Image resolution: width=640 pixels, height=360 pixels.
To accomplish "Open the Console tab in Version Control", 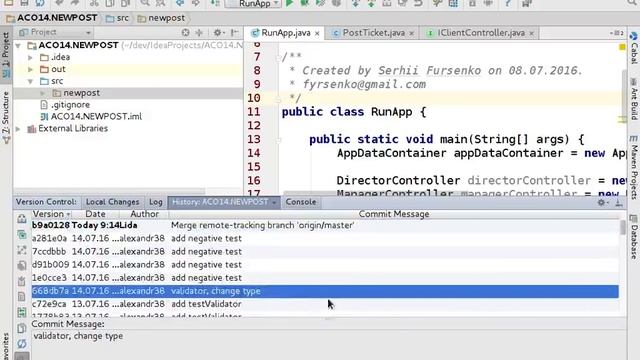I will tap(301, 202).
